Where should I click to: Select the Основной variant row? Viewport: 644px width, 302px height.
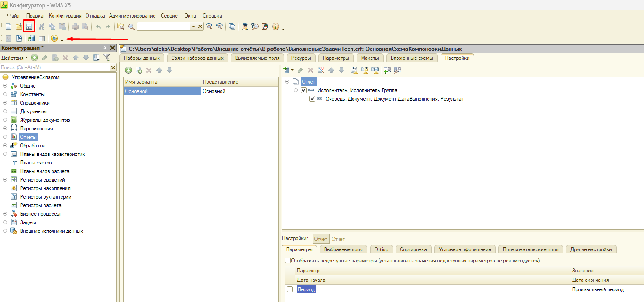pyautogui.click(x=201, y=91)
